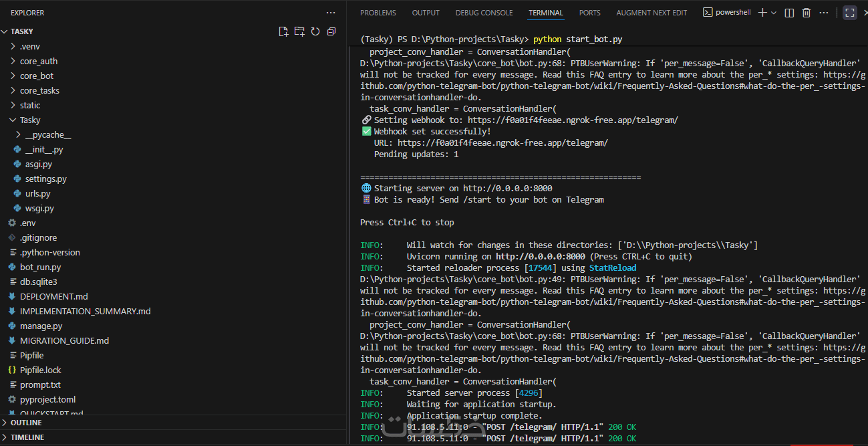The image size is (868, 446).
Task: Split the terminal panel
Action: [789, 13]
